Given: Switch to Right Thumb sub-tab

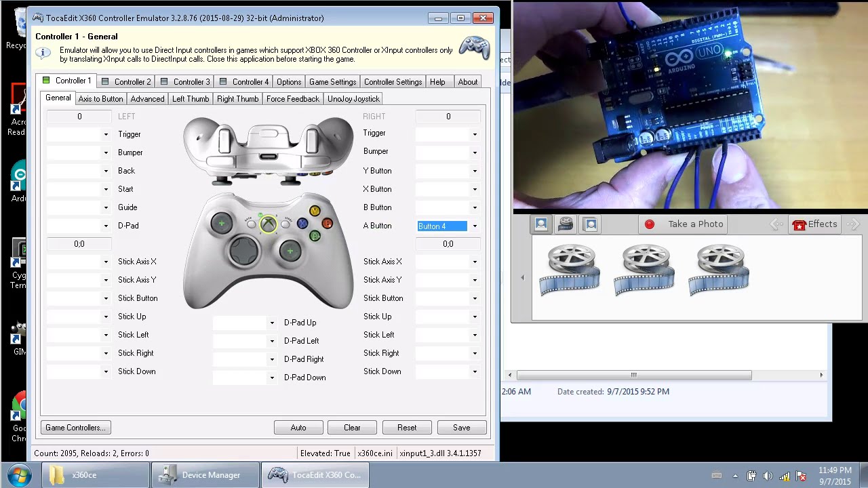Looking at the screenshot, I should pos(237,99).
